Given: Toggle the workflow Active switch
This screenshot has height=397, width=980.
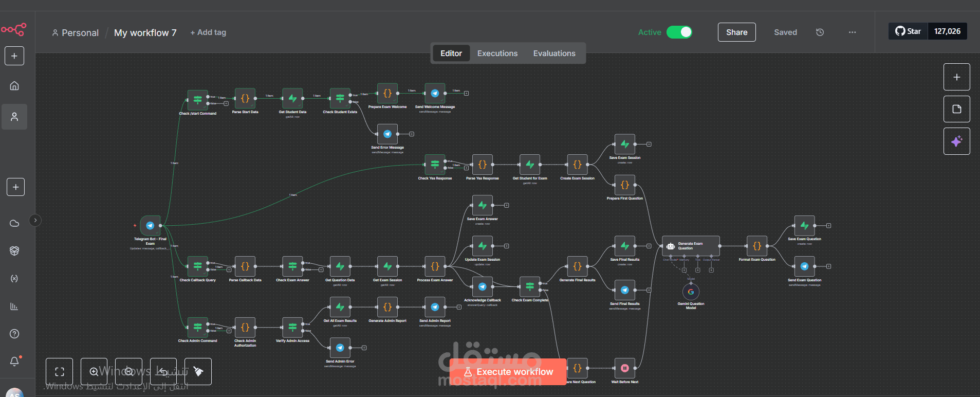Looking at the screenshot, I should point(679,32).
